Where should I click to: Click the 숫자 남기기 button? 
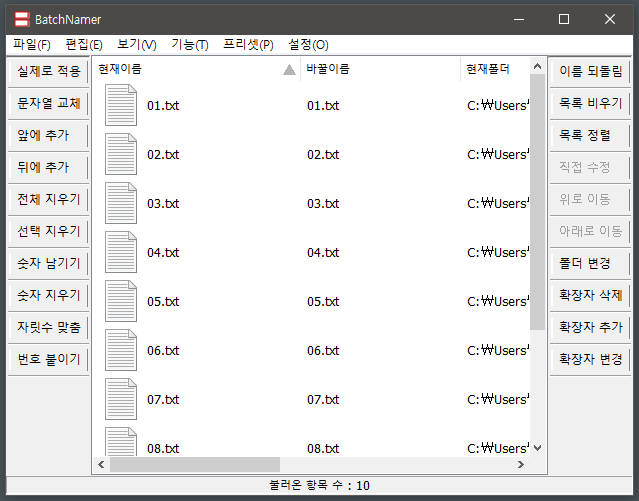[48, 263]
